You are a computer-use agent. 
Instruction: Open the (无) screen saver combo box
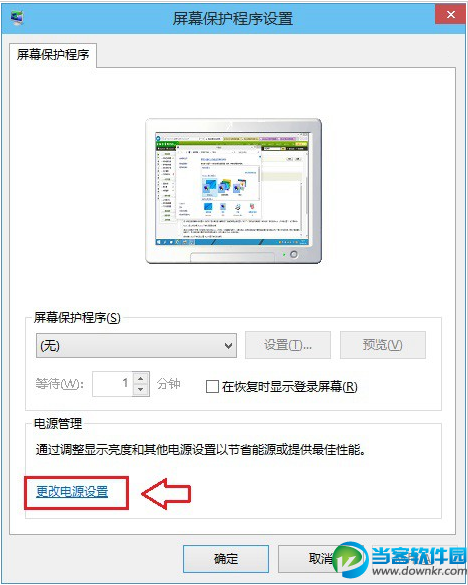pos(136,345)
